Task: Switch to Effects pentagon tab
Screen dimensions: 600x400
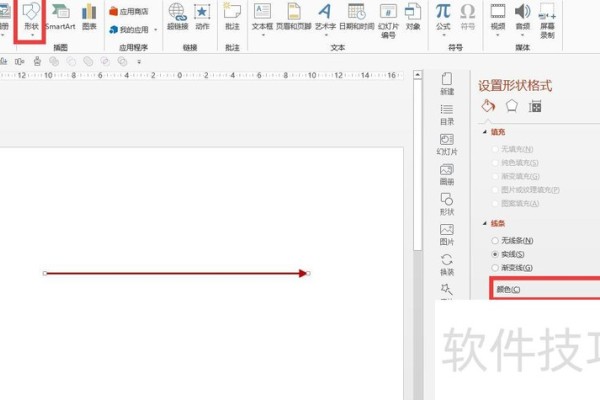Action: (x=512, y=106)
